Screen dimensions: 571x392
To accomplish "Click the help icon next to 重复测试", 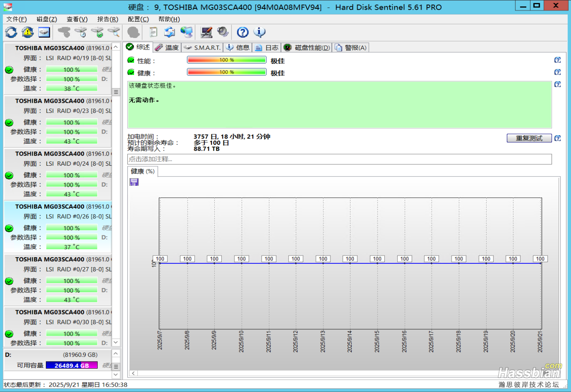I will (x=557, y=138).
